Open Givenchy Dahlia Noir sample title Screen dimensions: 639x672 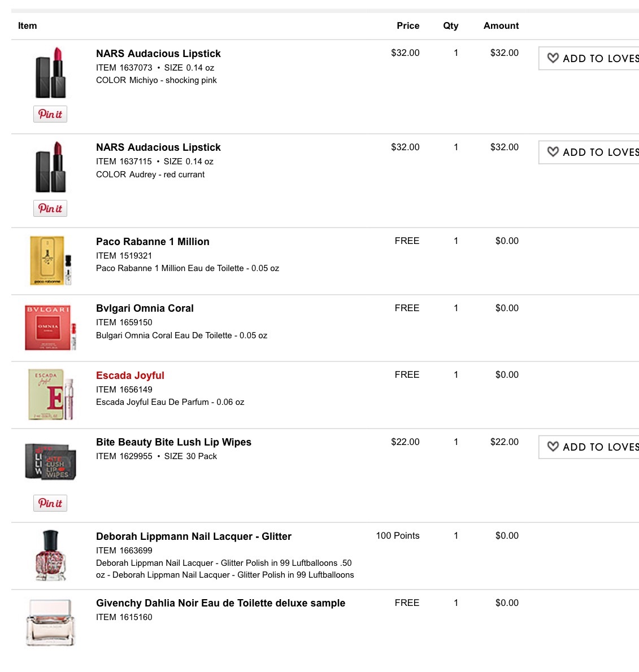220,604
